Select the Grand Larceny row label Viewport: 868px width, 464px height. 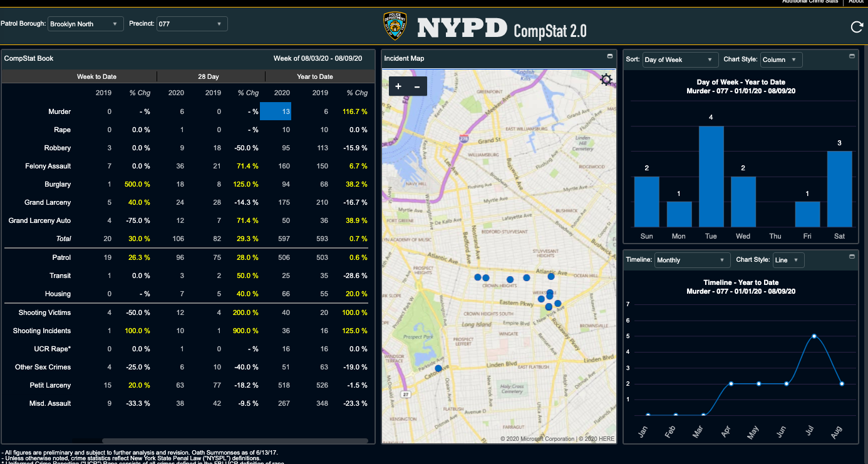coord(48,202)
